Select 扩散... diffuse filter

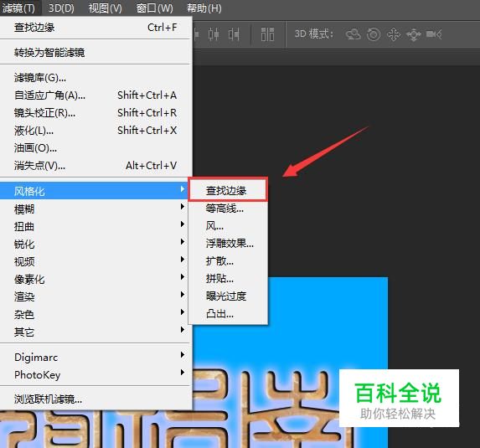pos(228,260)
